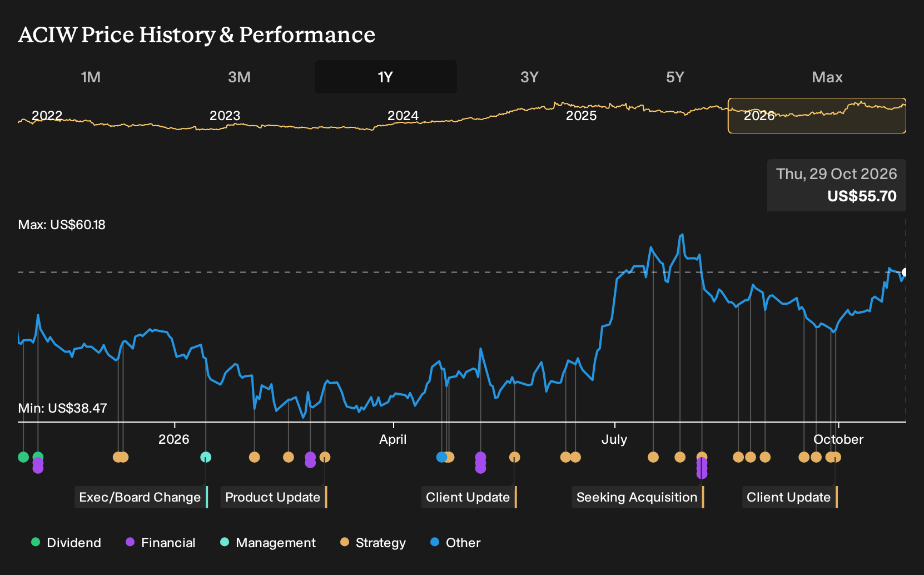Click the 2024 label in overview timeline

(403, 116)
